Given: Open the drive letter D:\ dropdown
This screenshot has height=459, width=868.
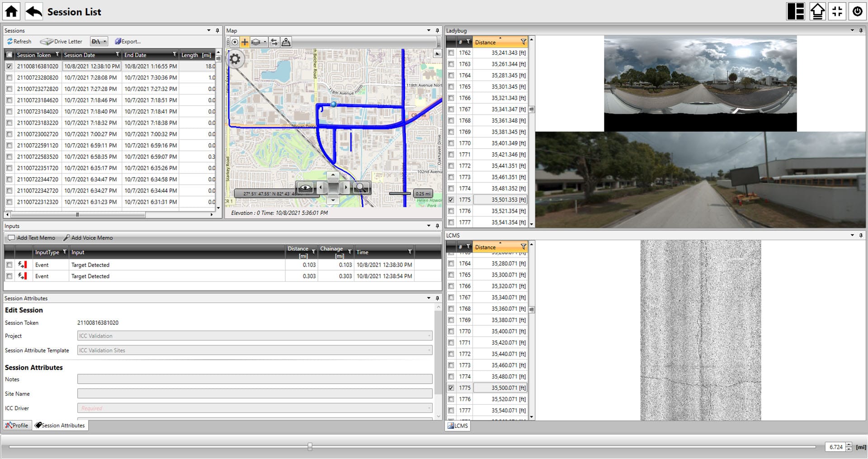Looking at the screenshot, I should click(99, 42).
